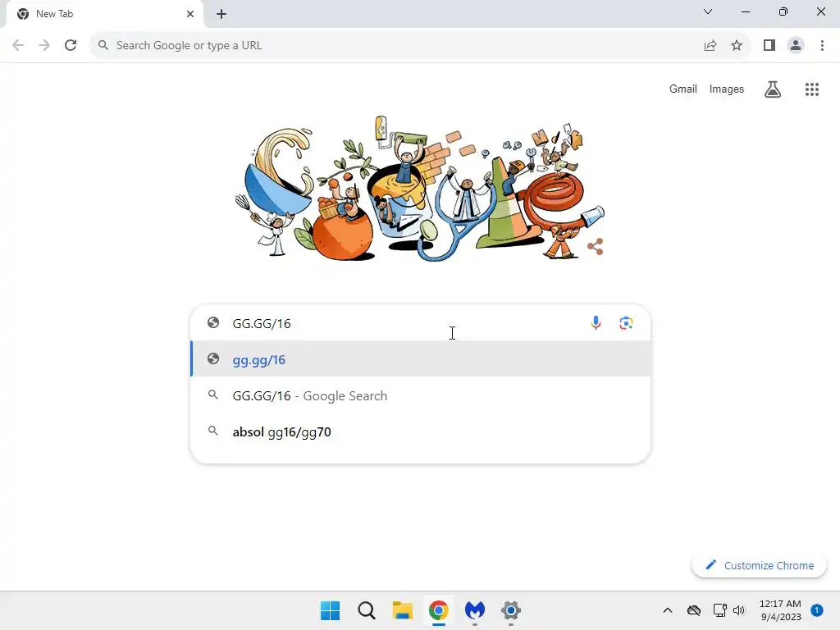Open network status tray icon
Image resolution: width=840 pixels, height=630 pixels.
pos(719,610)
